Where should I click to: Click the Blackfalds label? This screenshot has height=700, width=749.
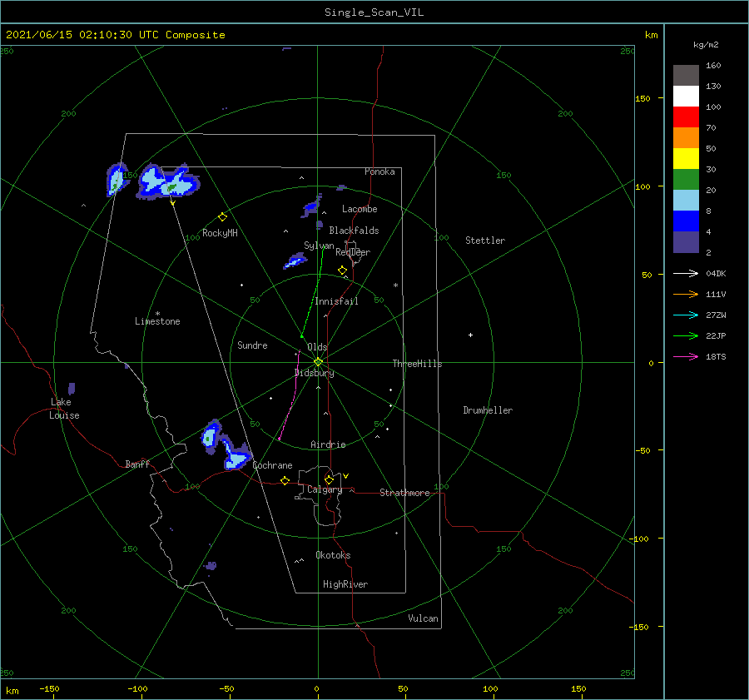(x=354, y=231)
